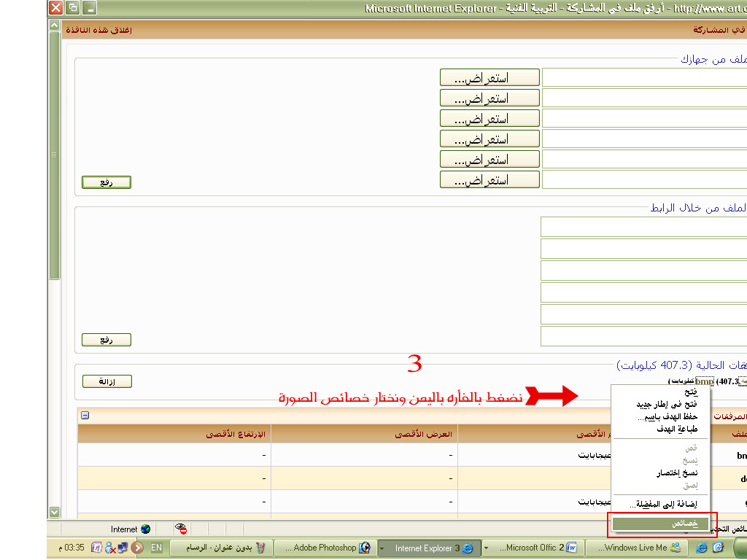Select خصائص in the context menu
747x560 pixels.
click(x=661, y=524)
